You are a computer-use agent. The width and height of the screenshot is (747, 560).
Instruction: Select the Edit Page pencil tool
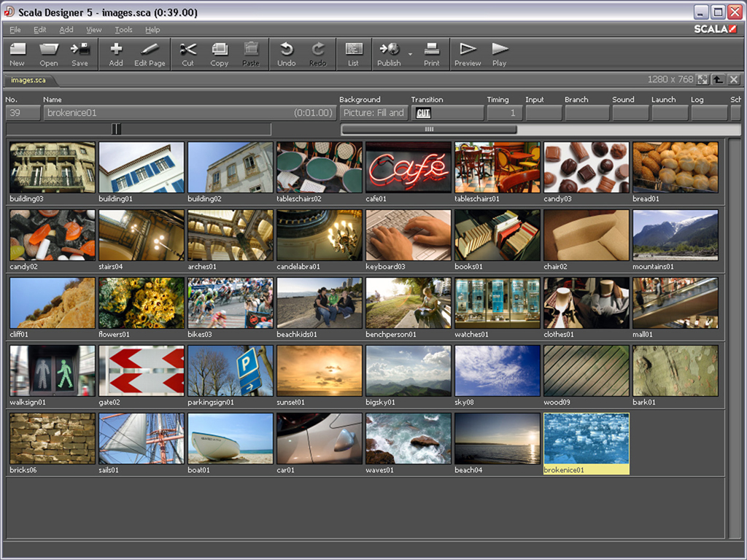point(150,52)
